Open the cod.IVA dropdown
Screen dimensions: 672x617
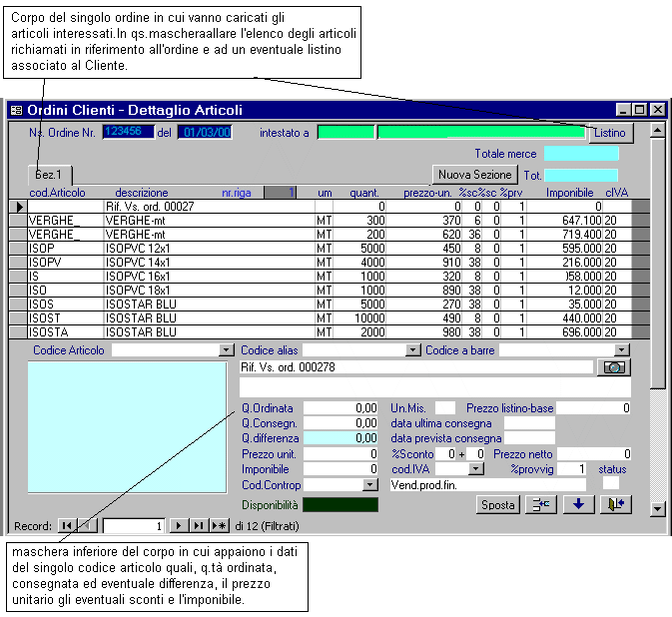coord(476,469)
